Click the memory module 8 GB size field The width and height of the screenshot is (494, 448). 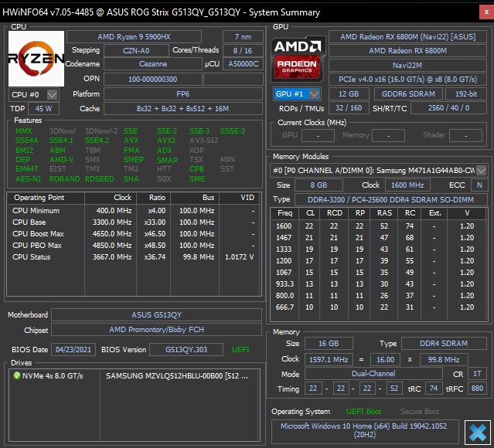tap(319, 185)
